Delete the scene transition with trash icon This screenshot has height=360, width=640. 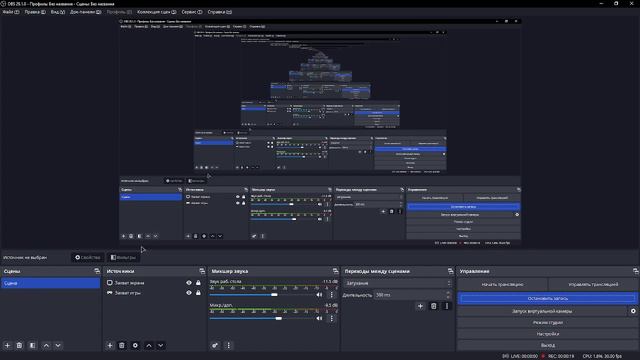(x=433, y=306)
